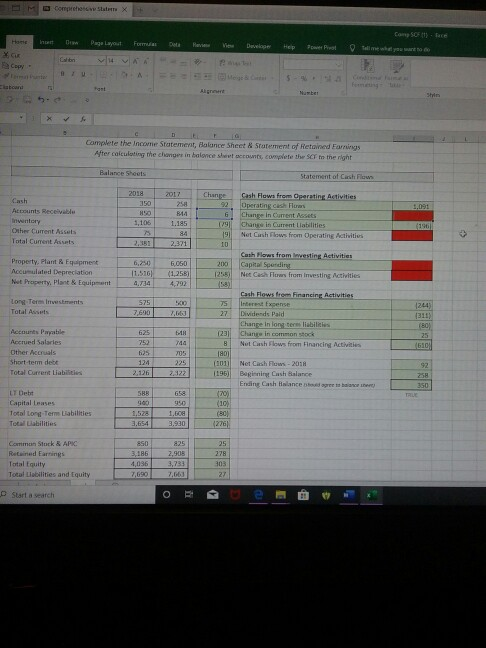The height and width of the screenshot is (648, 486).
Task: Click Increase Font Size icon
Action: tap(136, 61)
